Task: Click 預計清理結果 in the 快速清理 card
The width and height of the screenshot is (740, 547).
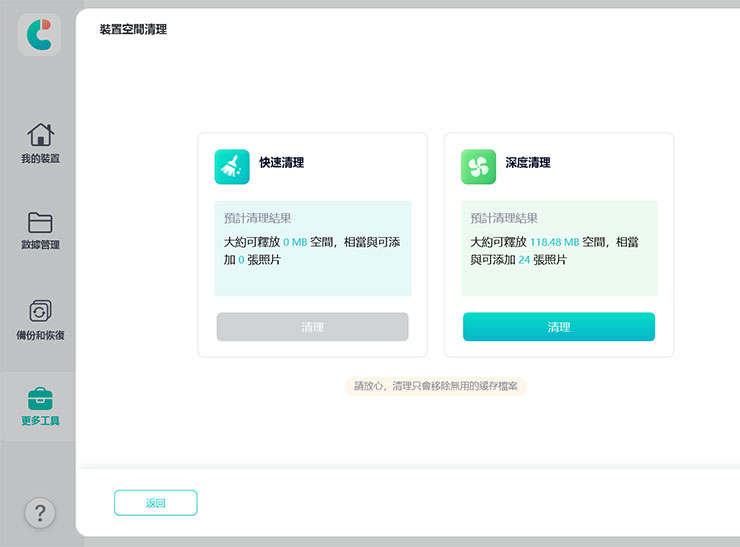Action: pyautogui.click(x=258, y=218)
